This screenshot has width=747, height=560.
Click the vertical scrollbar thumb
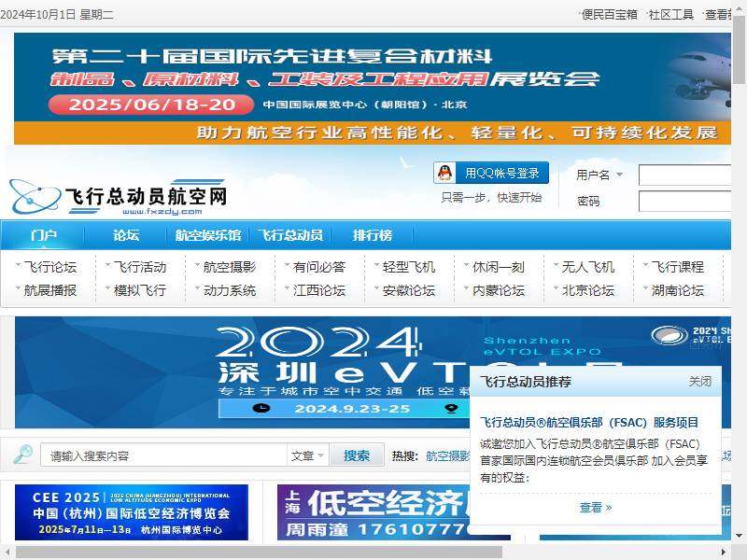739,52
